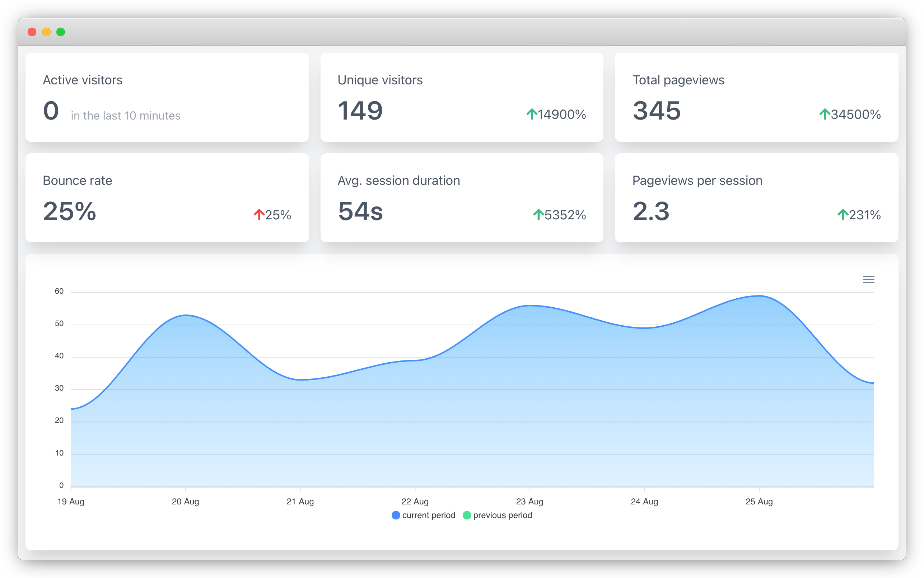This screenshot has width=924, height=578.
Task: Click the 5352% change figure
Action: coord(565,215)
